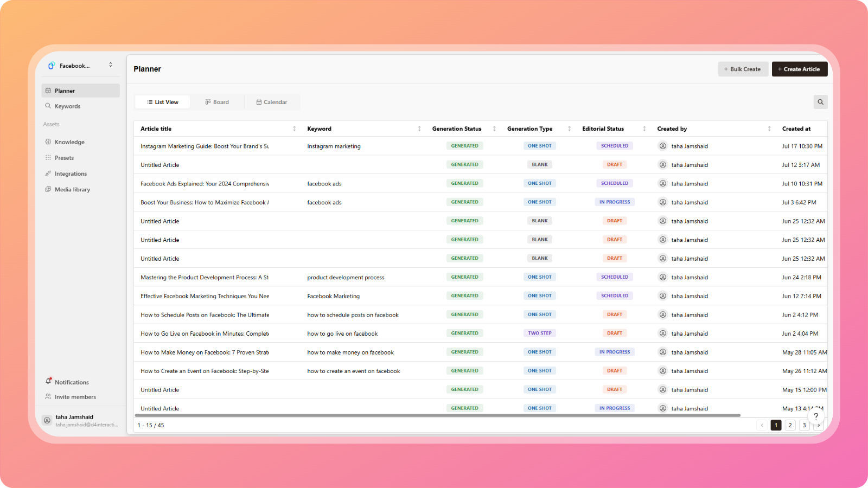Open the Integrations section

coord(80,174)
